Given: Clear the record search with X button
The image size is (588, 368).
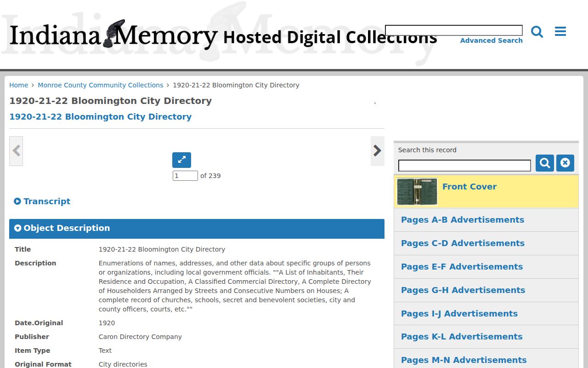Looking at the screenshot, I should point(565,163).
